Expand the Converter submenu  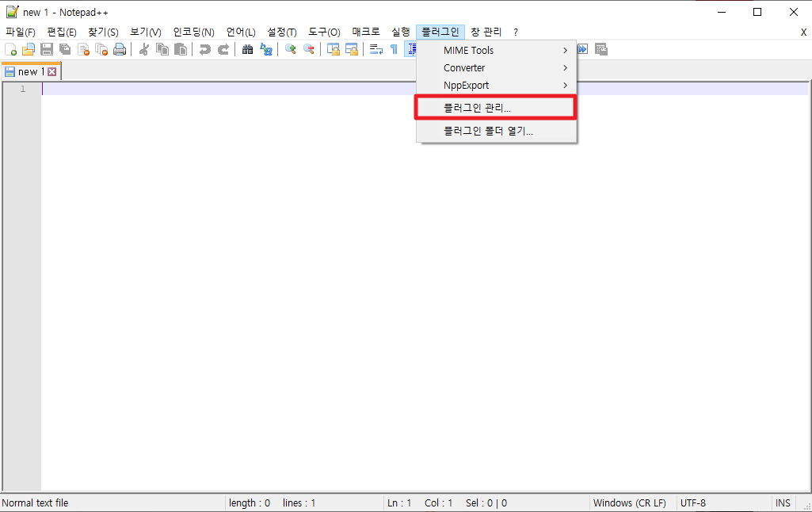pyautogui.click(x=496, y=68)
